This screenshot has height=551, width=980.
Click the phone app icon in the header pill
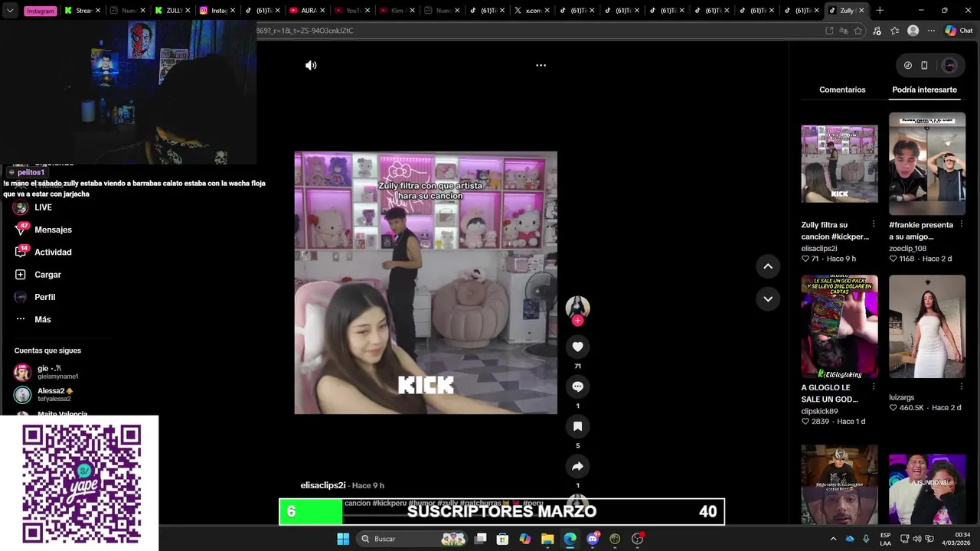click(x=924, y=65)
